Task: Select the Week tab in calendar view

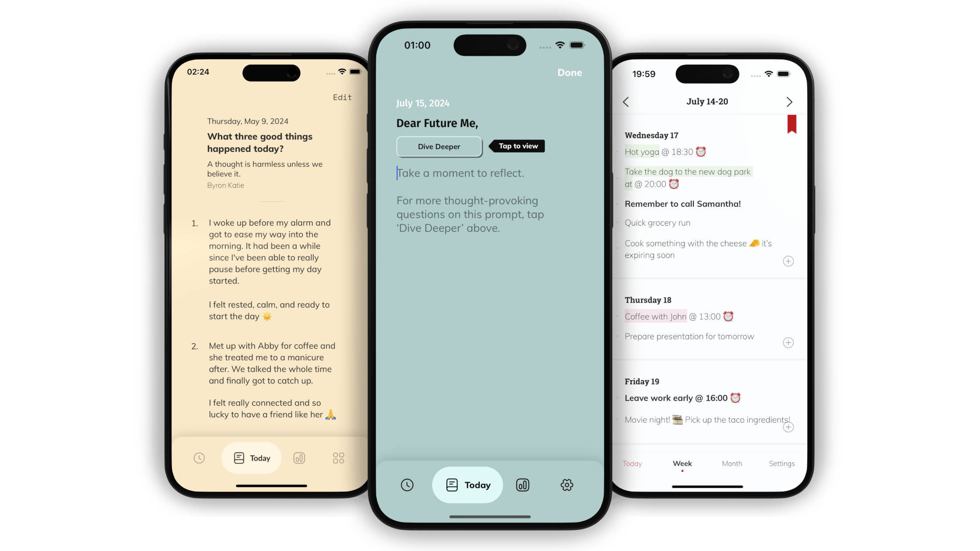Action: coord(682,463)
